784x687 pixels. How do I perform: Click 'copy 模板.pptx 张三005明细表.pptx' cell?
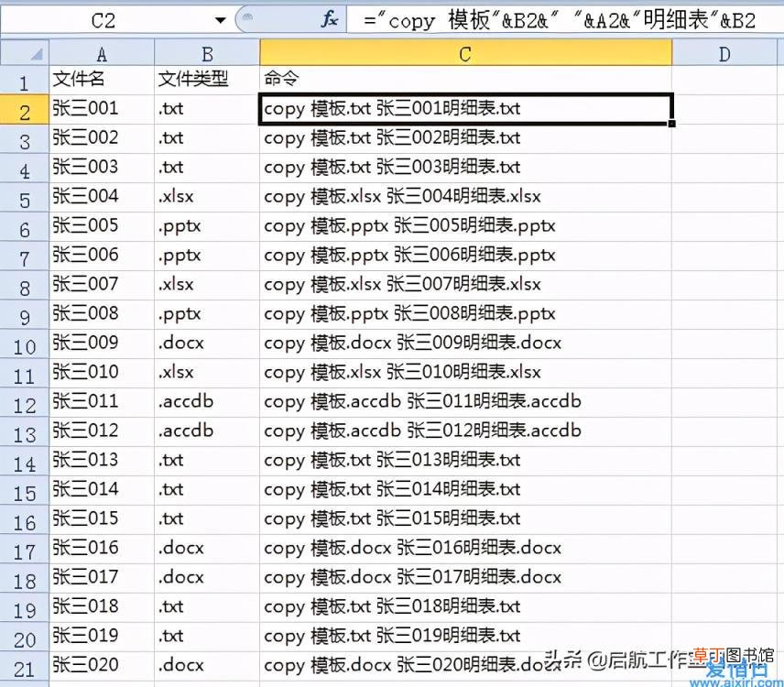(465, 226)
